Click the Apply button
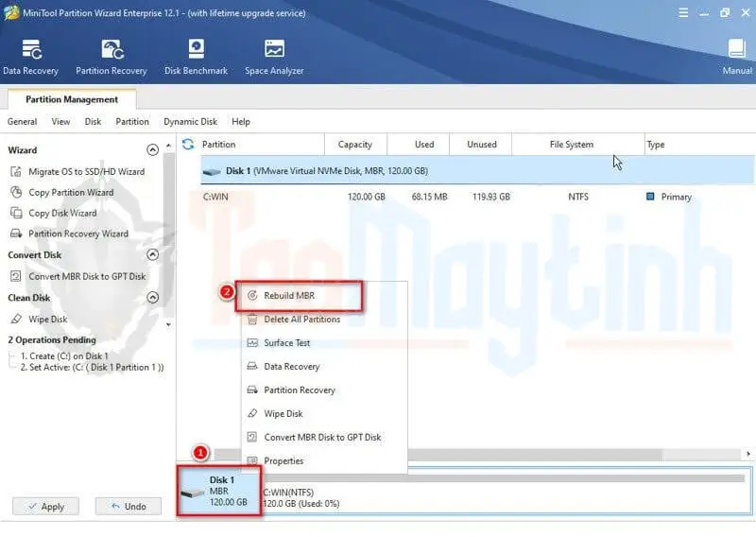Screen dimensions: 756x537 pyautogui.click(x=44, y=507)
